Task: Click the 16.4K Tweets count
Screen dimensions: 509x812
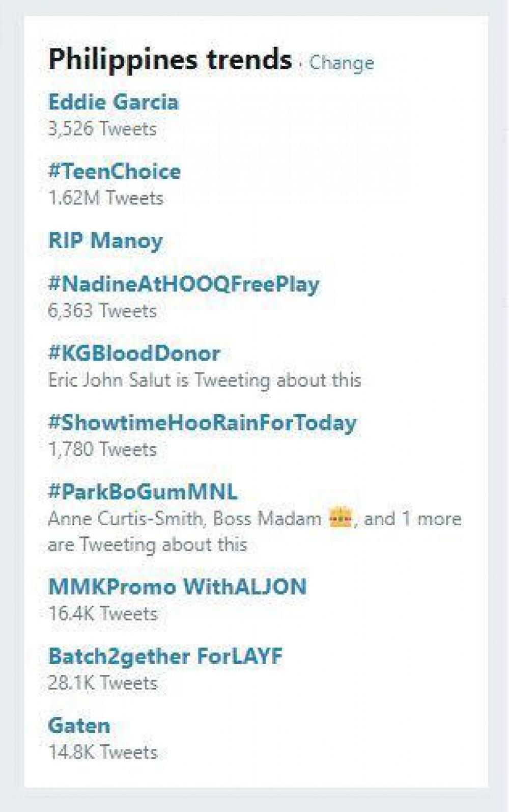Action: point(102,613)
